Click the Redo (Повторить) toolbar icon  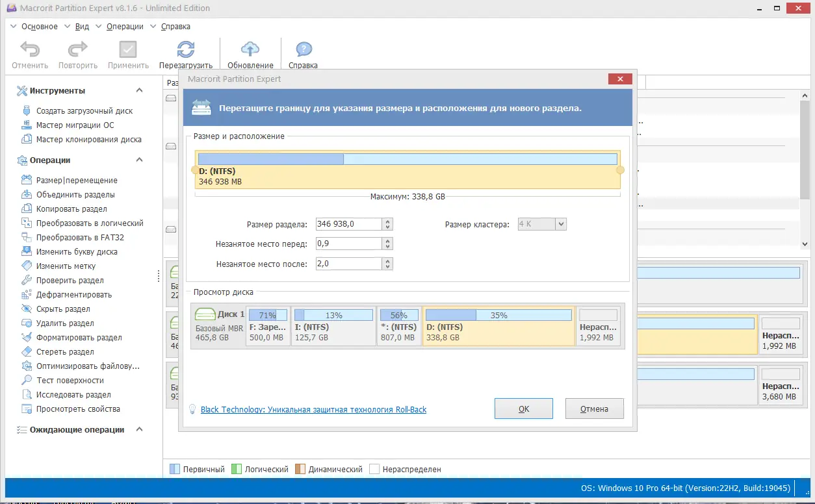(x=78, y=49)
